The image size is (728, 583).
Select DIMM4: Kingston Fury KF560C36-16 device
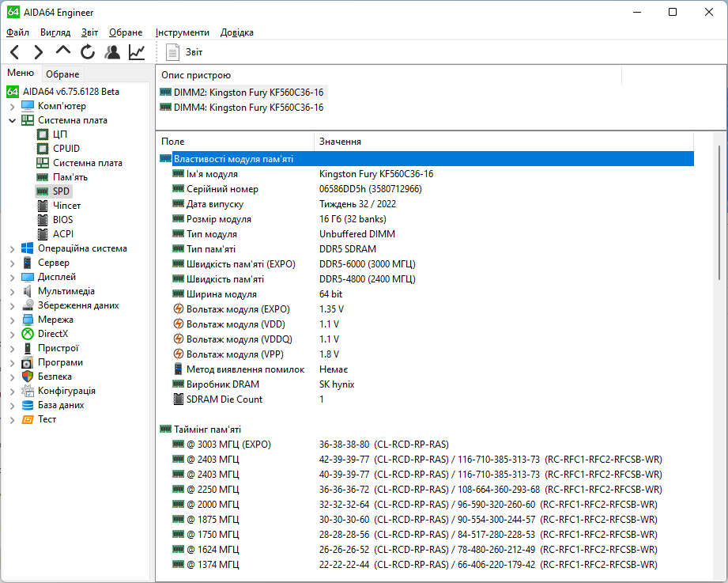[243, 108]
